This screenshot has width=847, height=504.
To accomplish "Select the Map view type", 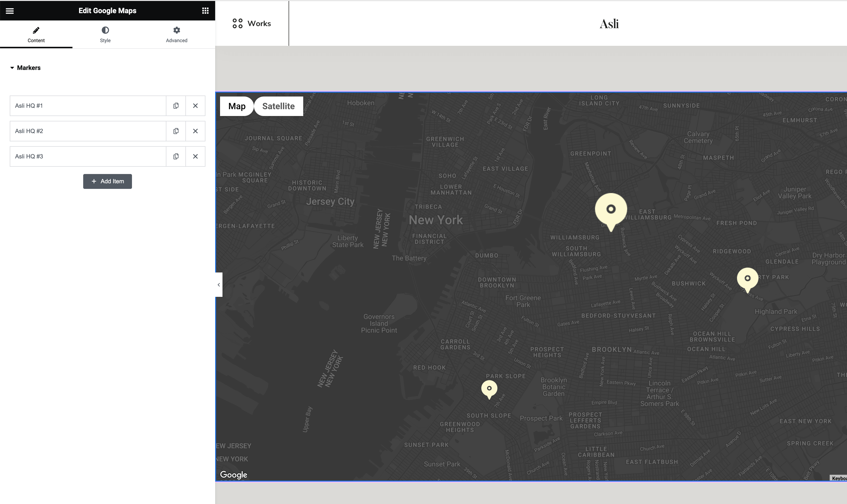I will (x=237, y=106).
